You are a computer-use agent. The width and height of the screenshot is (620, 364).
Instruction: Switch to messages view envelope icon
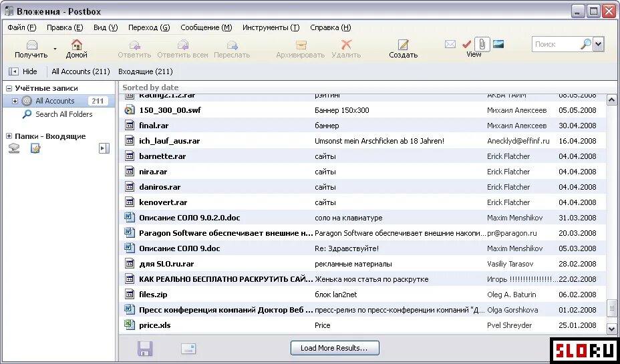click(x=450, y=44)
